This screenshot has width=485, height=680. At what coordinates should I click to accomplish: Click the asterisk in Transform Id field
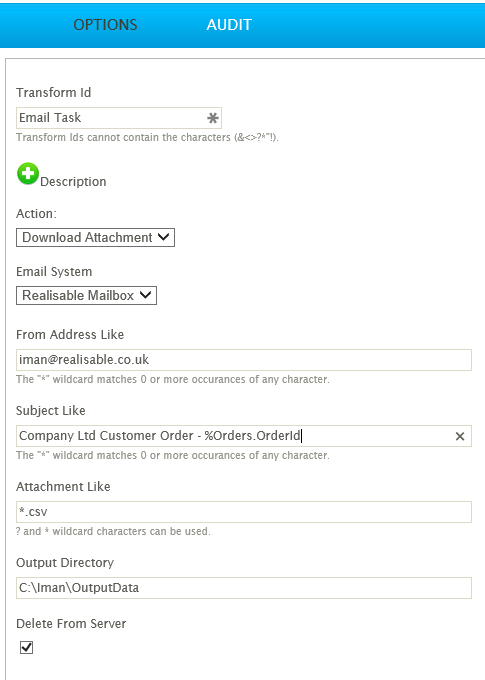213,118
